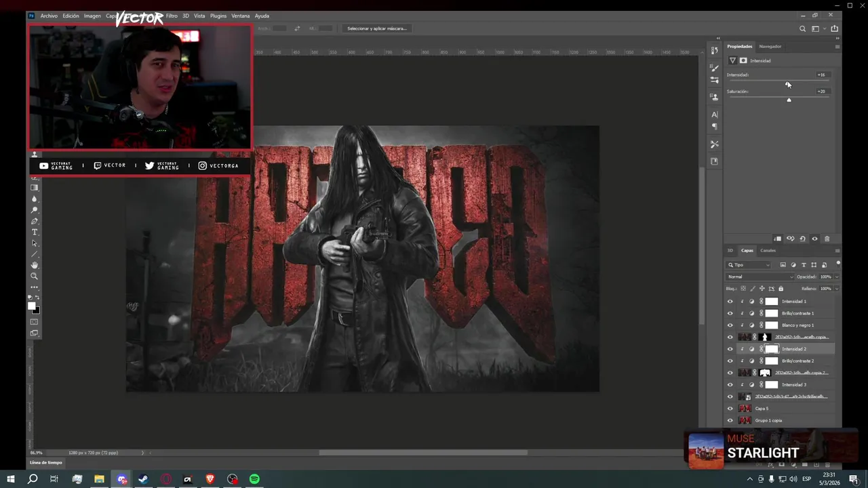Click the share icon in options bar

834,28
